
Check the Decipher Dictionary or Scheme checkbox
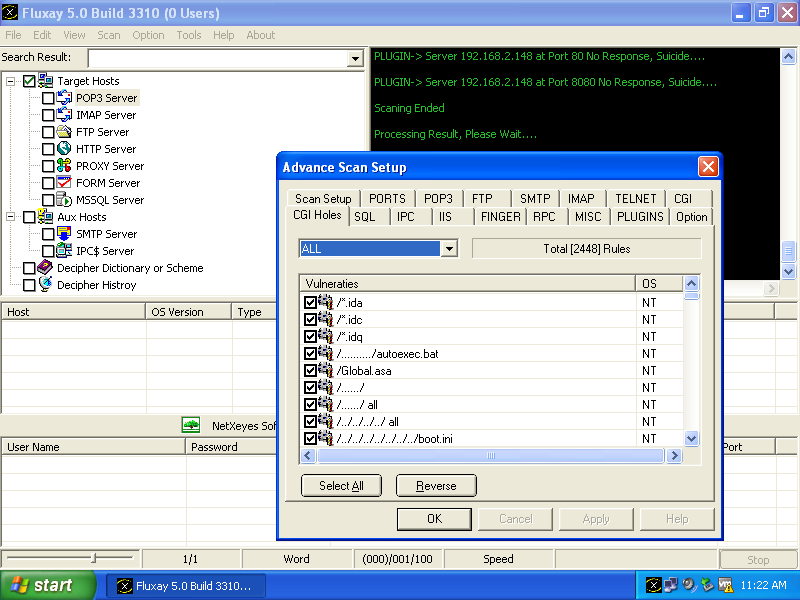[x=29, y=268]
